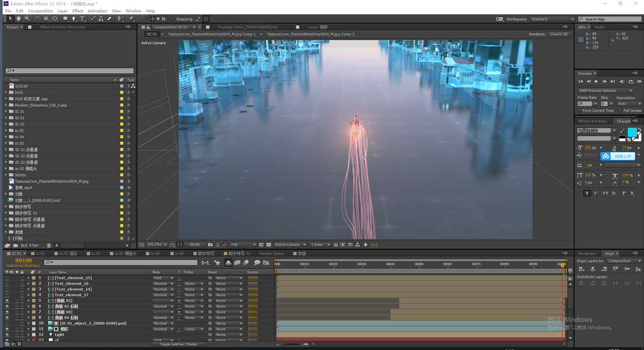Click the All Caps TT button
The height and width of the screenshot is (350, 644).
605,194
